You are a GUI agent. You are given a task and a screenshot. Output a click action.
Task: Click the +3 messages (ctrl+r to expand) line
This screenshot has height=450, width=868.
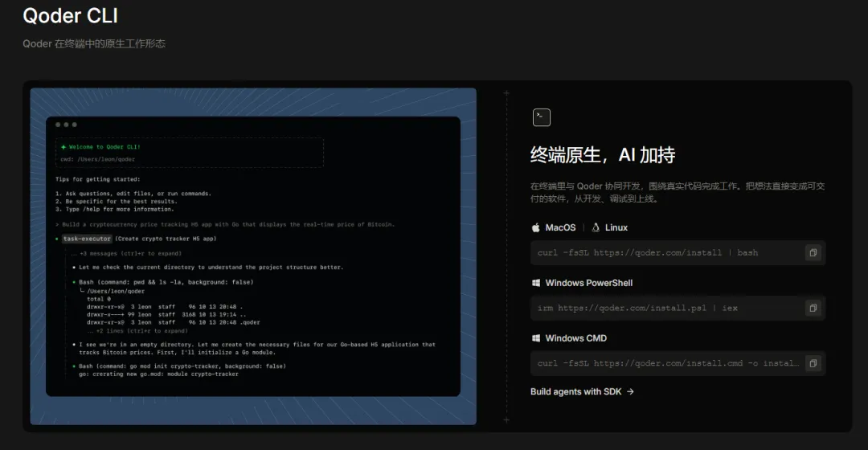126,253
